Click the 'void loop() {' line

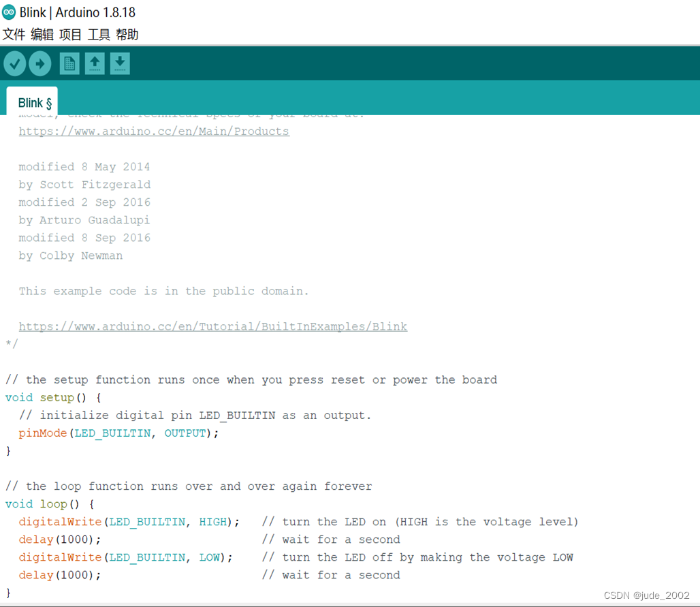click(50, 504)
